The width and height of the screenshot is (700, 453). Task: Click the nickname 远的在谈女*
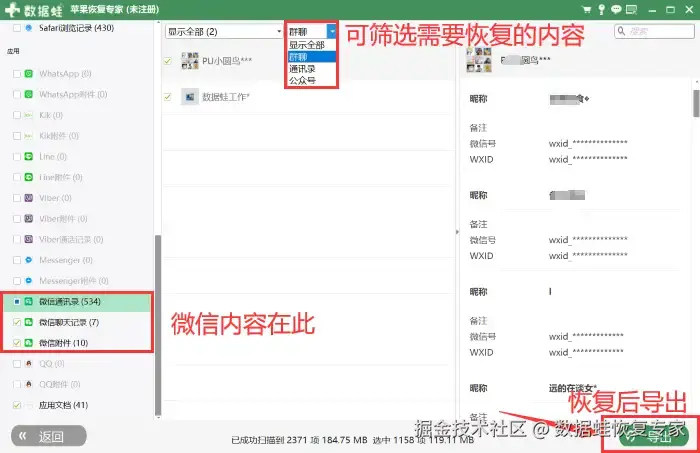click(x=573, y=388)
